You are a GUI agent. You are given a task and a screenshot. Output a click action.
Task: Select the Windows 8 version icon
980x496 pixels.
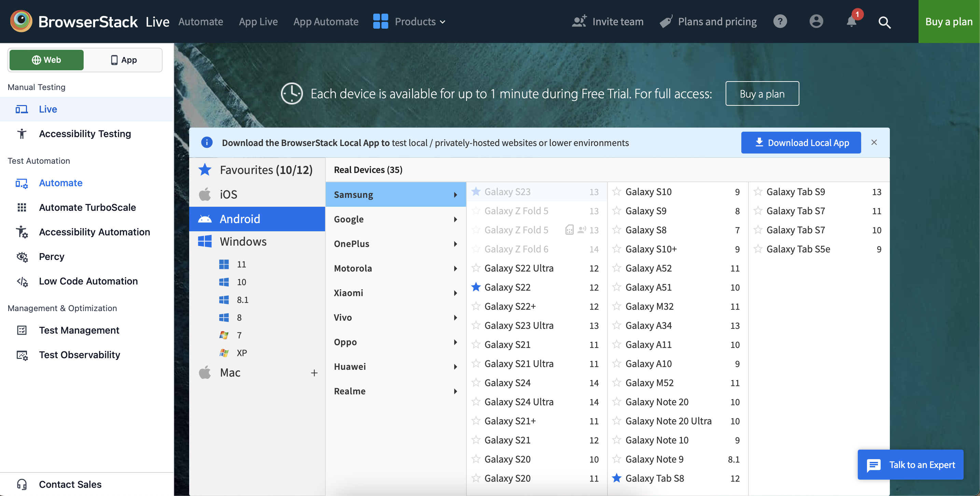(x=224, y=317)
